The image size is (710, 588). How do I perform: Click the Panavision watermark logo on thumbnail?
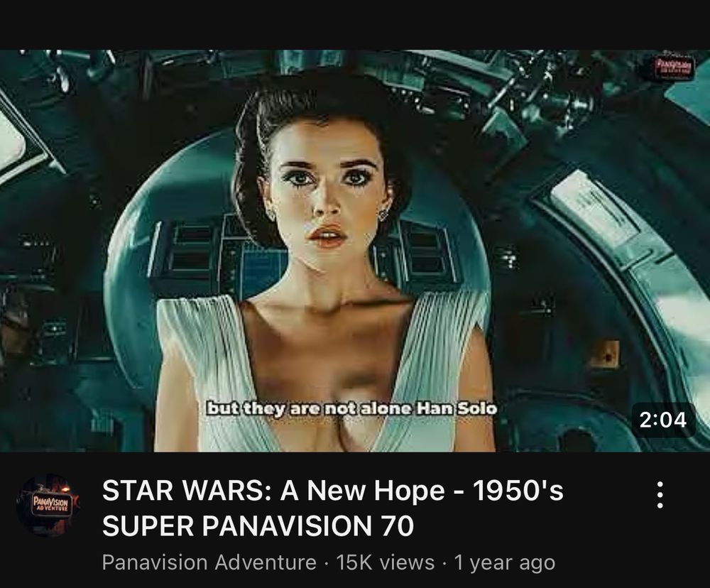674,68
